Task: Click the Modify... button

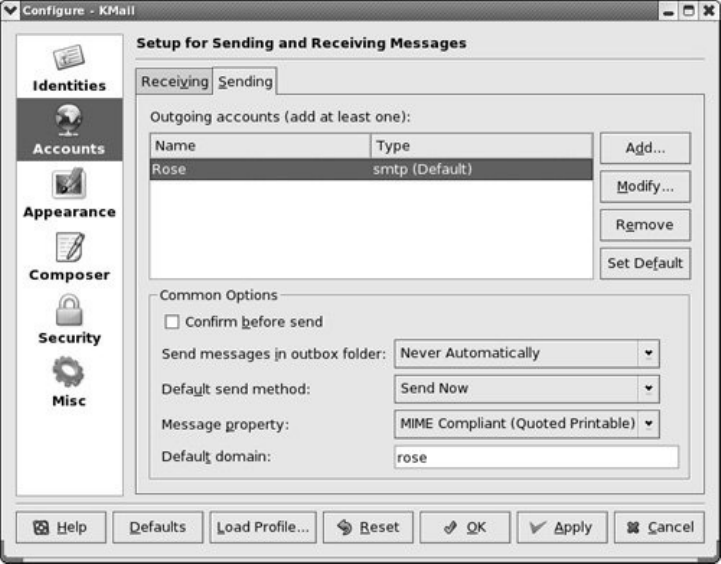Action: 645,187
